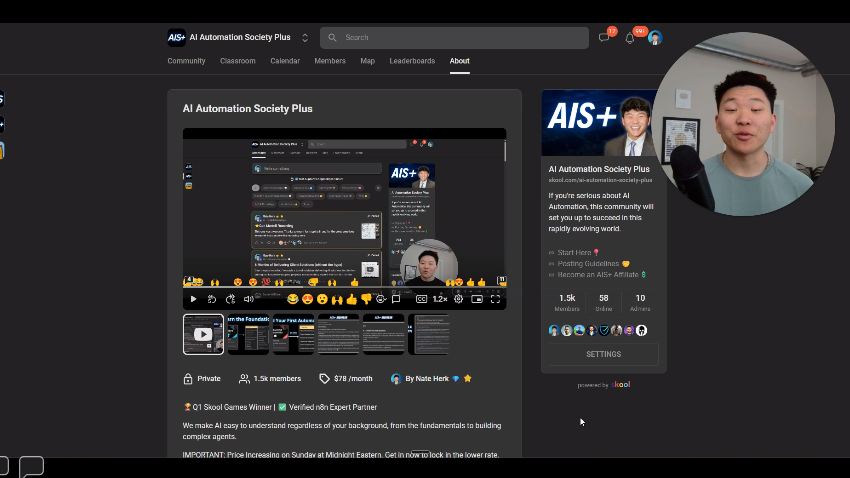
Task: React with the thumbs down emoji
Action: point(366,299)
